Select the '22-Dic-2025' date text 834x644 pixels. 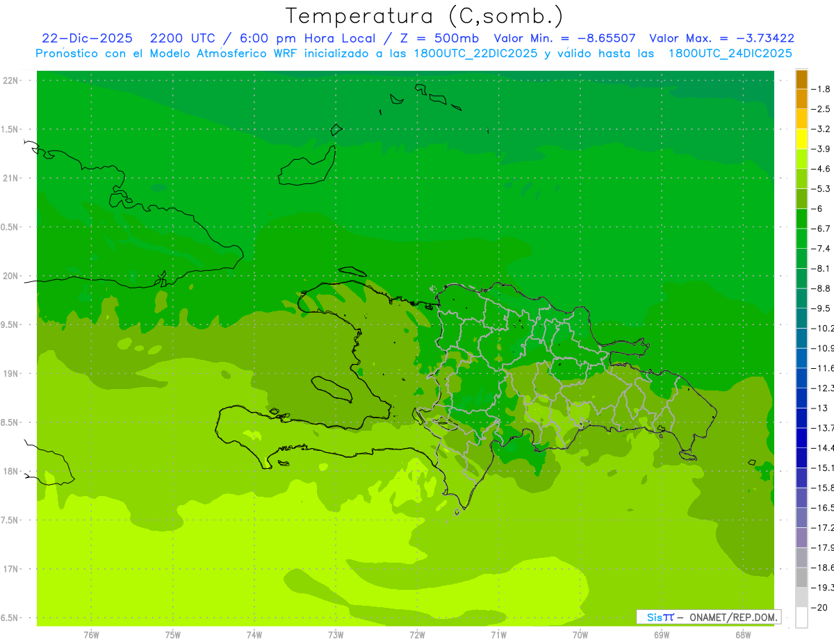[87, 38]
